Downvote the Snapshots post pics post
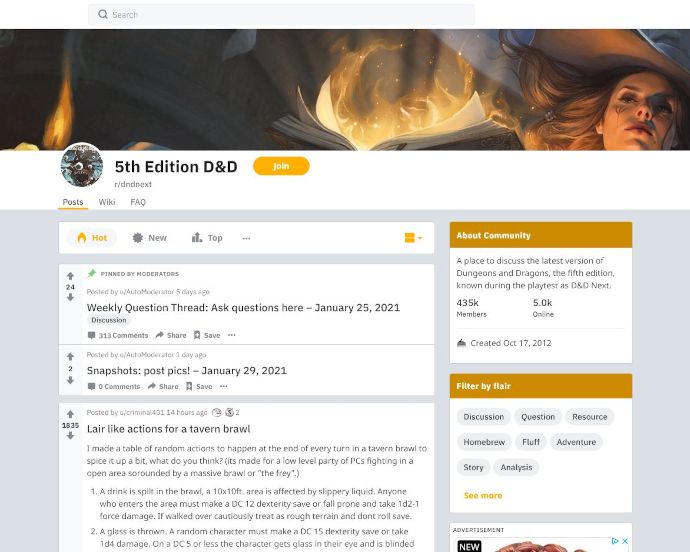Viewport: 690px width, 552px height. click(70, 380)
